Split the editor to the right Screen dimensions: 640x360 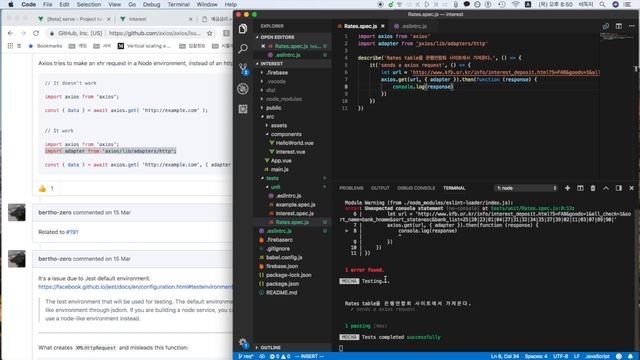point(619,26)
